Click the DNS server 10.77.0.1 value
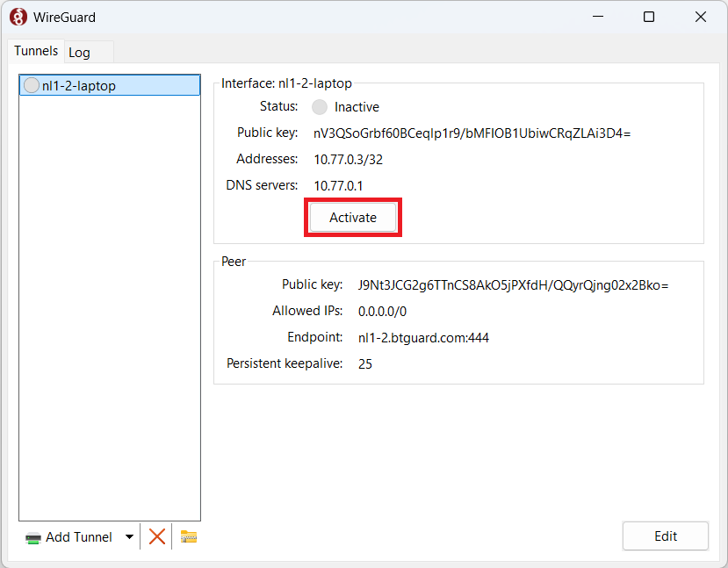Image resolution: width=728 pixels, height=568 pixels. 338,185
